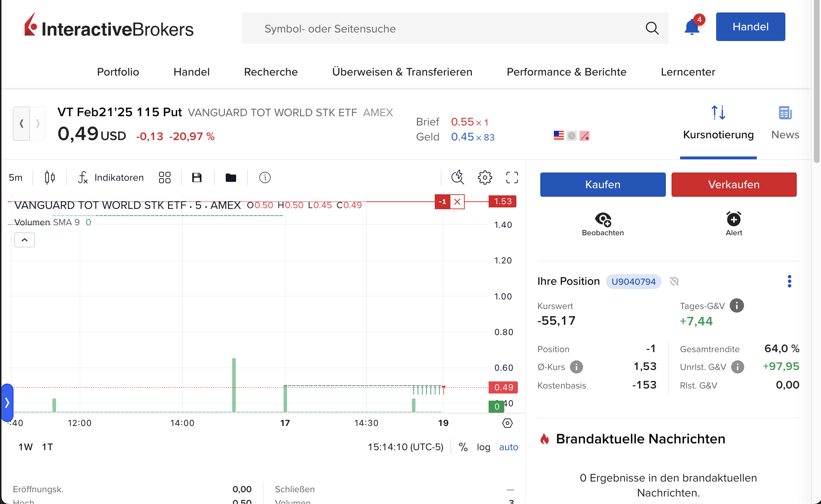The image size is (821, 504).
Task: Click the grey clock status icon
Action: (572, 136)
